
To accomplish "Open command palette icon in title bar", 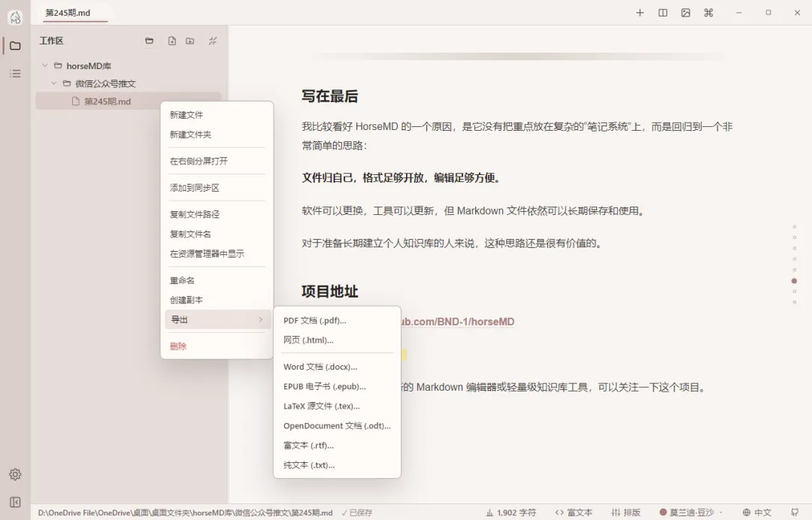I will point(708,13).
